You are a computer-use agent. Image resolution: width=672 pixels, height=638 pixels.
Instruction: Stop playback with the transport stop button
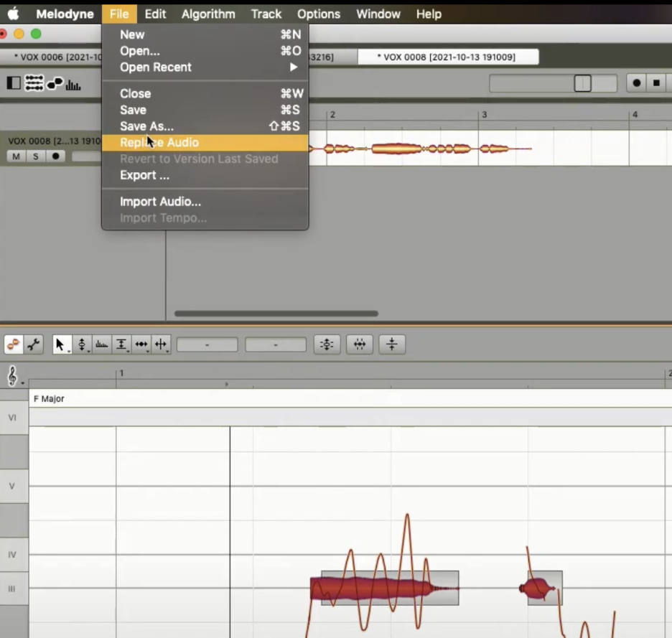656,83
